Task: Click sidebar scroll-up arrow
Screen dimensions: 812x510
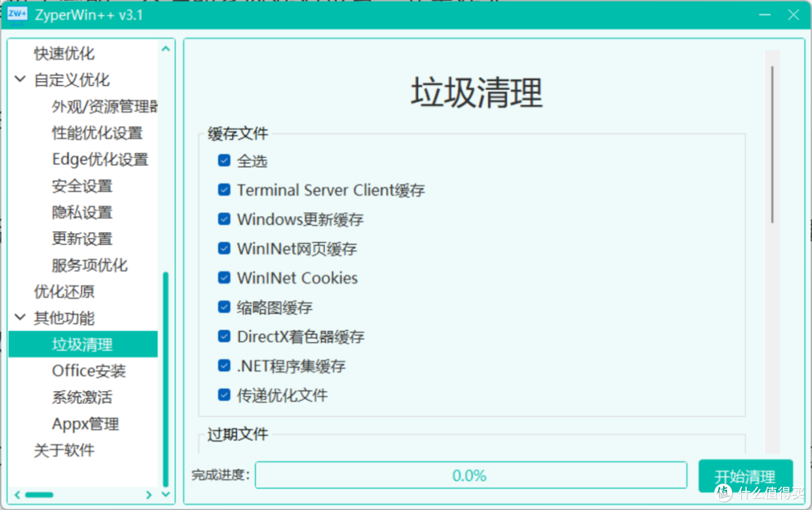Action: pos(165,49)
